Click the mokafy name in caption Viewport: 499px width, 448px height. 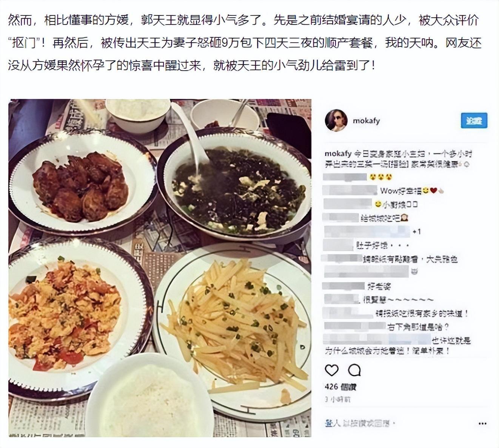coord(338,154)
